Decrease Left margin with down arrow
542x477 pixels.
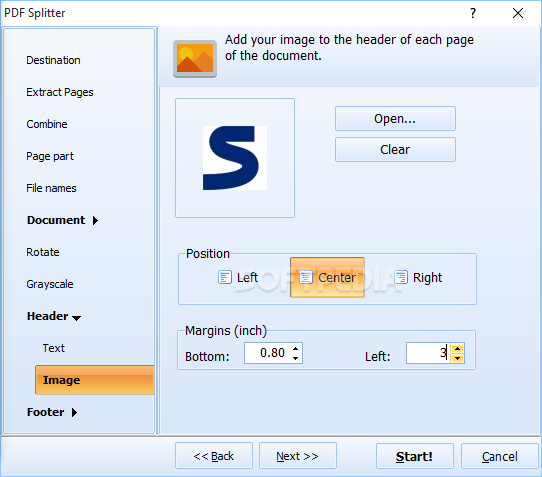pyautogui.click(x=458, y=358)
